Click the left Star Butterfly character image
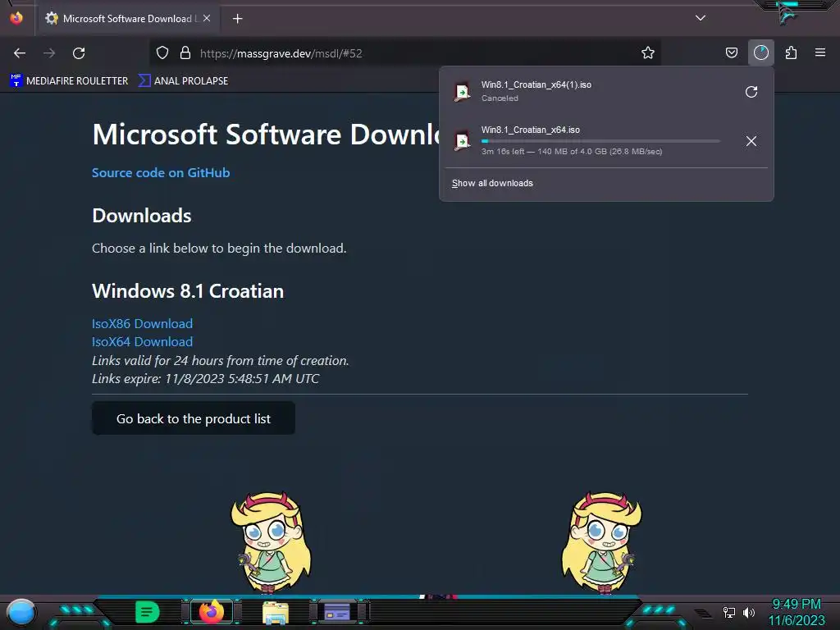The image size is (840, 630). pos(271,543)
